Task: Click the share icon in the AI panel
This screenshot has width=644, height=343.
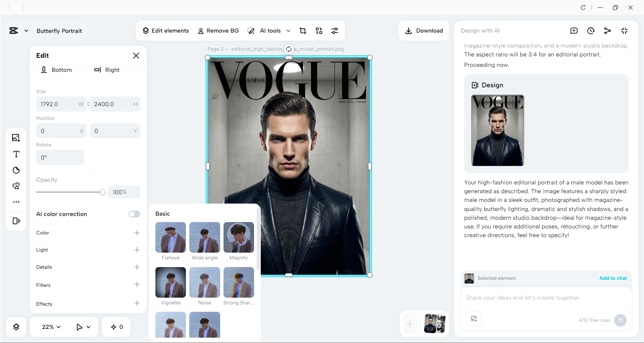Action: [607, 31]
